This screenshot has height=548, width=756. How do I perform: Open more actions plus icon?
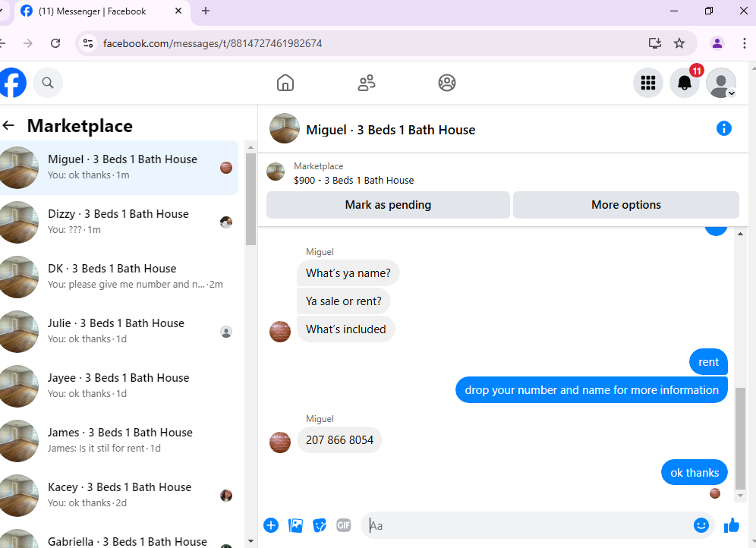(271, 525)
